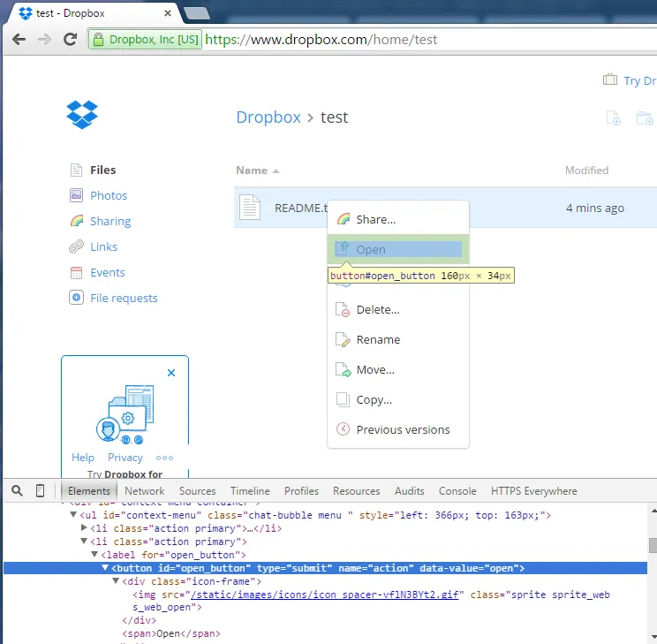Click the Photos icon in sidebar

pos(76,195)
